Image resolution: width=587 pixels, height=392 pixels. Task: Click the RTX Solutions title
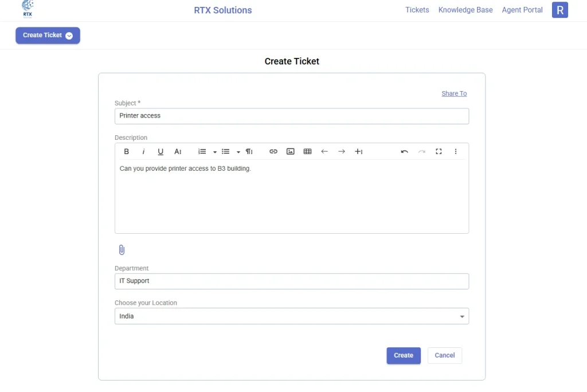click(223, 10)
